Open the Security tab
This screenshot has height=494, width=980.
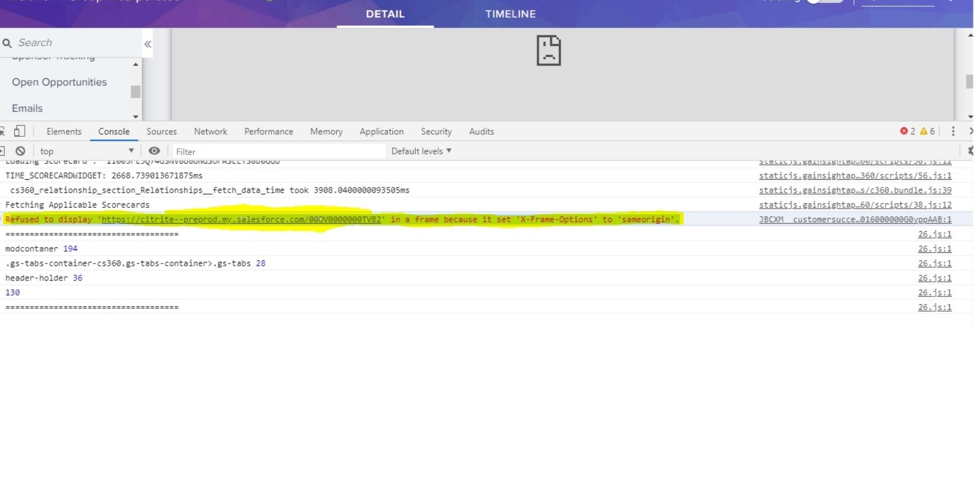point(436,131)
